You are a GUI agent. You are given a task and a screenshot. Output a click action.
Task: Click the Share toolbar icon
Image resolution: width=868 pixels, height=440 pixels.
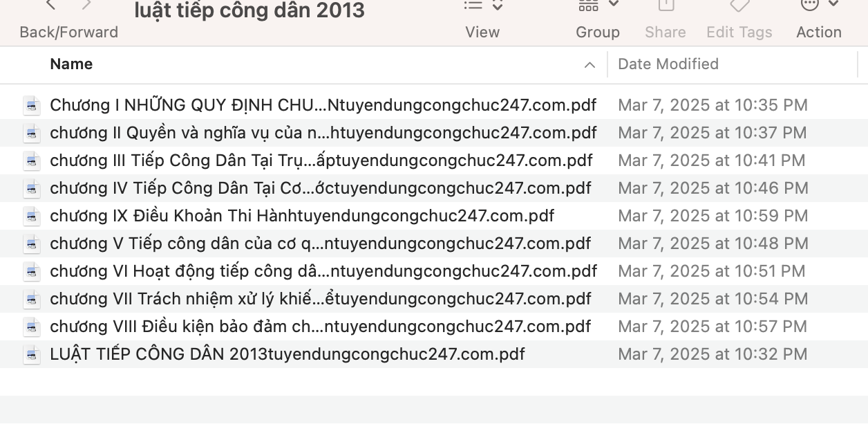coord(666,5)
